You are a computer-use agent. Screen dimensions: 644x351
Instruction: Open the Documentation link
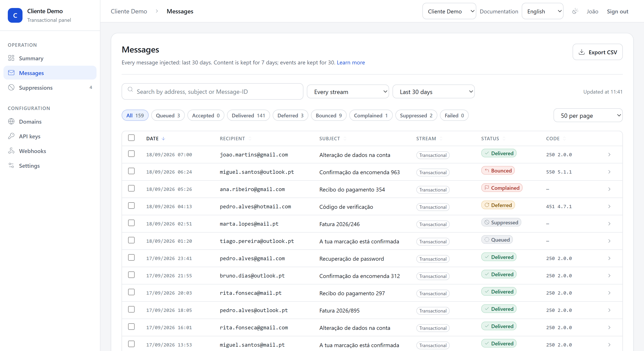click(499, 11)
